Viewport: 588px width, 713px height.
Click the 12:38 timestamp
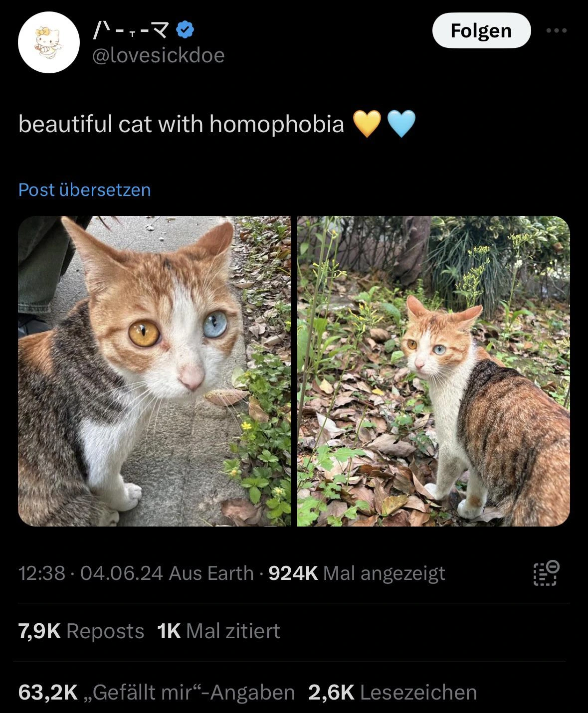42,573
